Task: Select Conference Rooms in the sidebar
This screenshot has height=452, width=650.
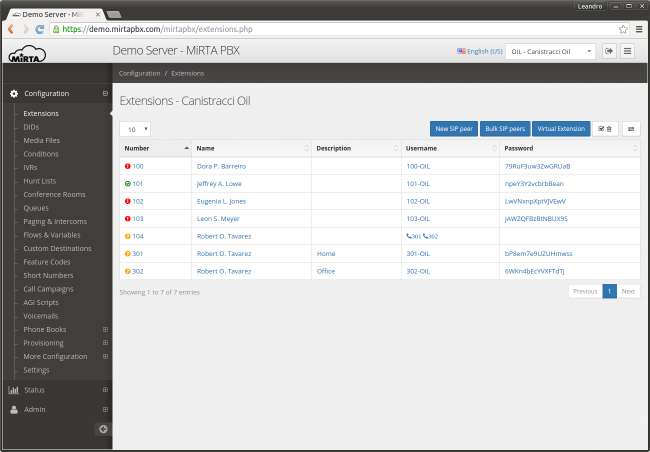Action: coord(54,194)
